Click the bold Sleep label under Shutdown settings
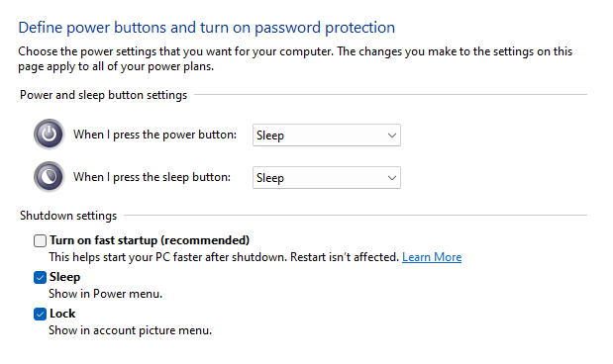 [x=65, y=277]
